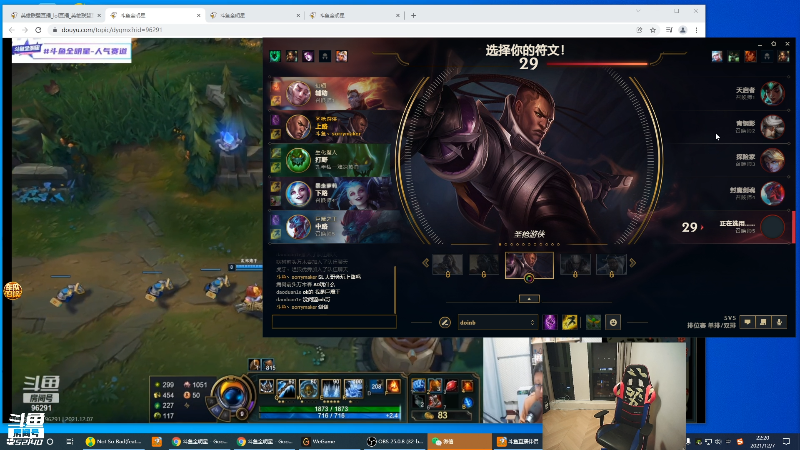Expand the skin panel up-arrow button
The image size is (800, 450).
click(529, 298)
